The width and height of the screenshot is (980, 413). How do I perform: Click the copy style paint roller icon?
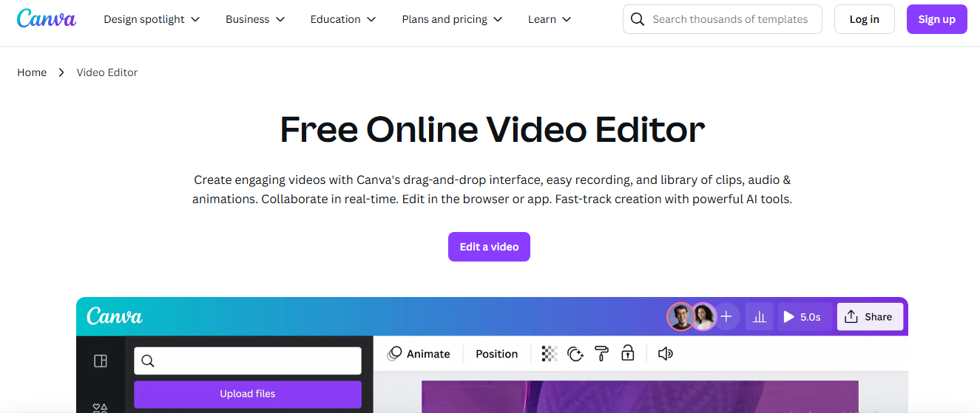pyautogui.click(x=601, y=354)
